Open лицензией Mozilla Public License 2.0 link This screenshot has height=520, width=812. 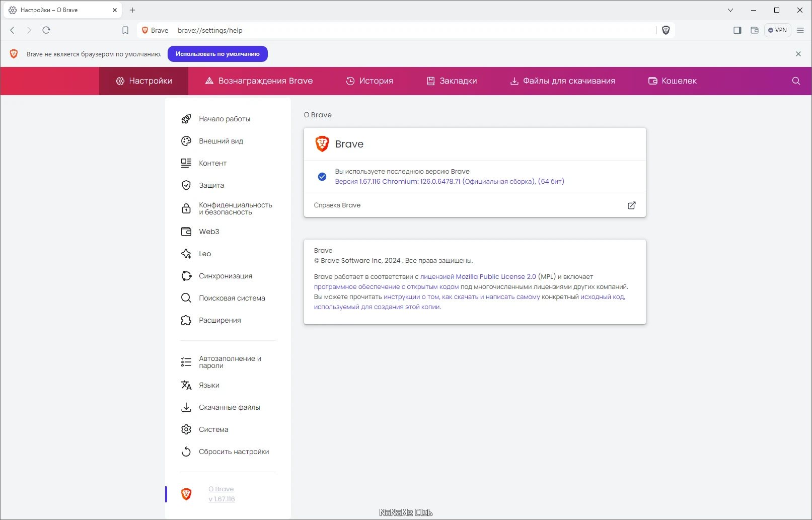478,277
